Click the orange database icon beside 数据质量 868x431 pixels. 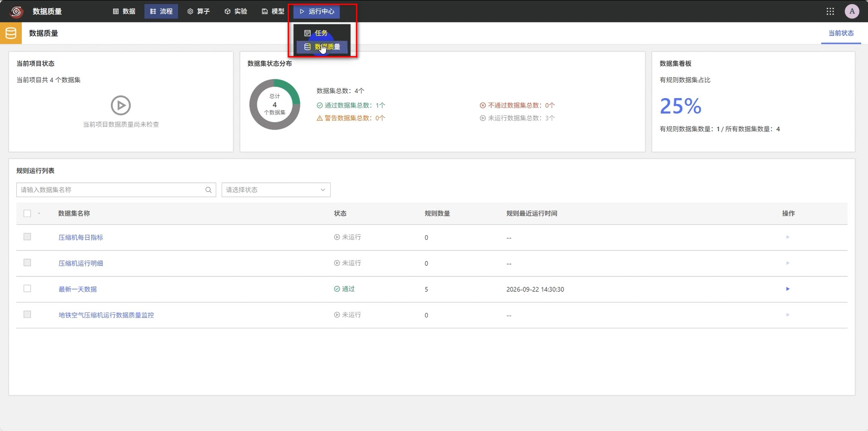pyautogui.click(x=11, y=33)
